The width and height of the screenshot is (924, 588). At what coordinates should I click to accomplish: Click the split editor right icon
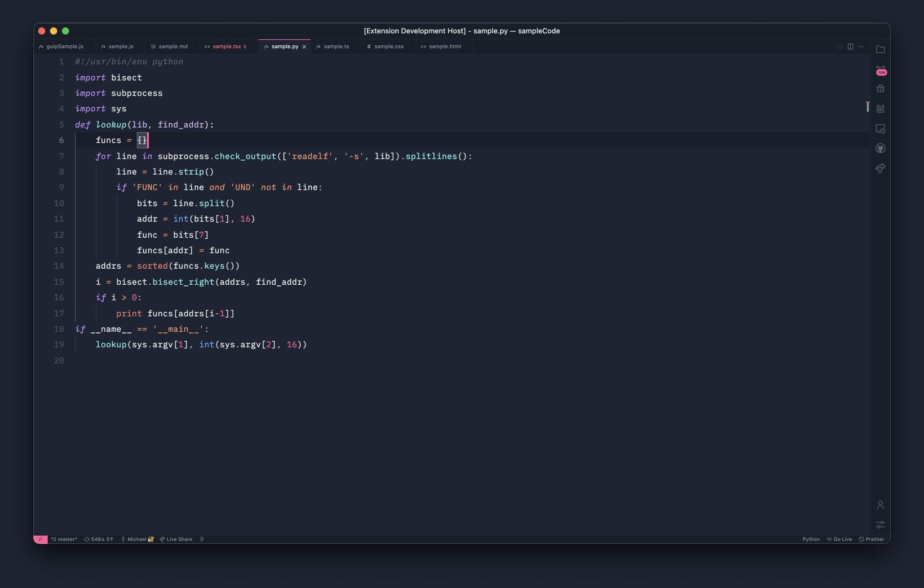(850, 46)
